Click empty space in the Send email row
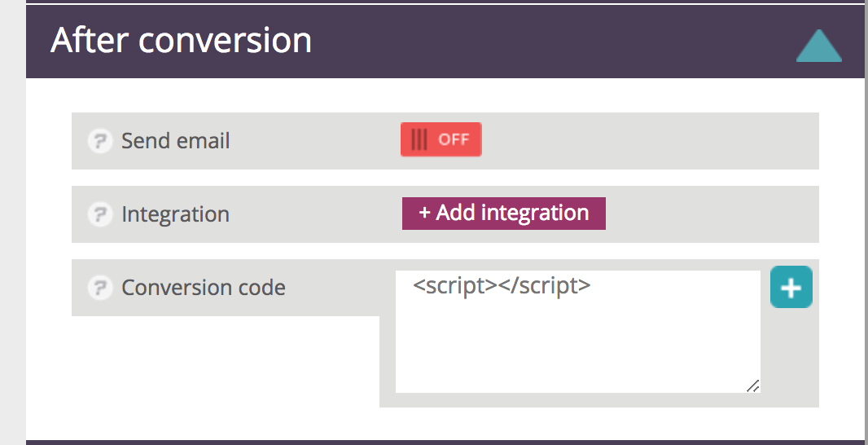The width and height of the screenshot is (868, 445). (651, 141)
